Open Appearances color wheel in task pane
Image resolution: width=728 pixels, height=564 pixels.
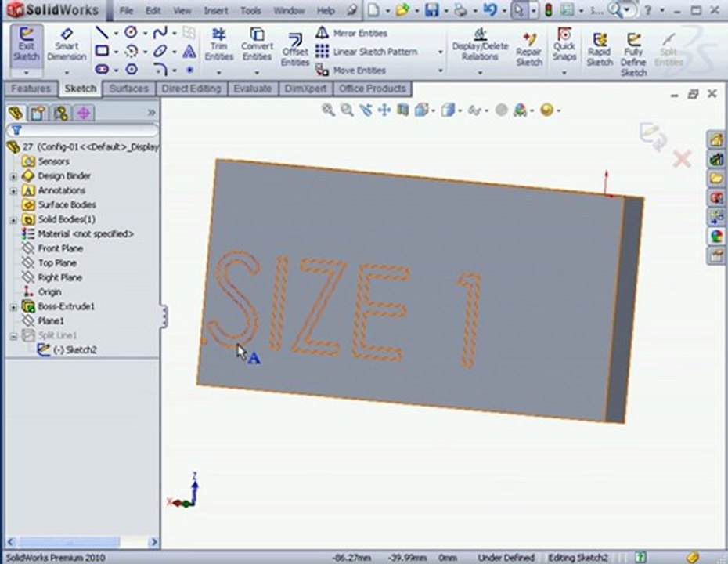[x=716, y=236]
